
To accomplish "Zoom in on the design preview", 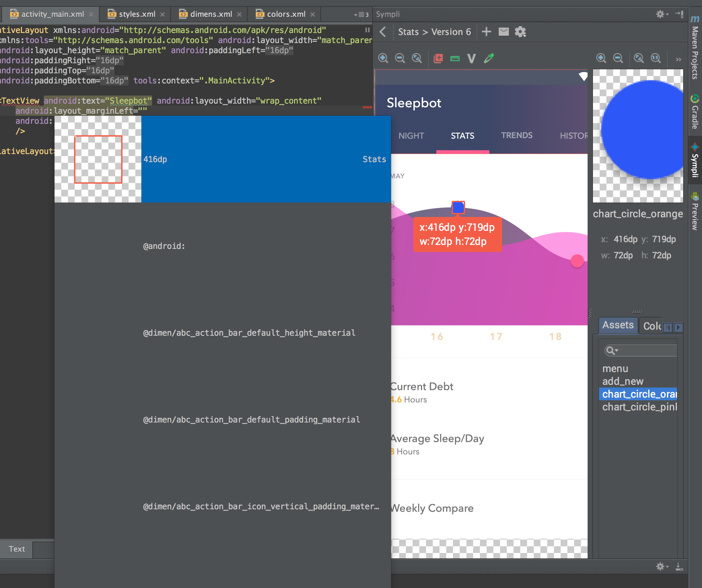I will pos(383,58).
